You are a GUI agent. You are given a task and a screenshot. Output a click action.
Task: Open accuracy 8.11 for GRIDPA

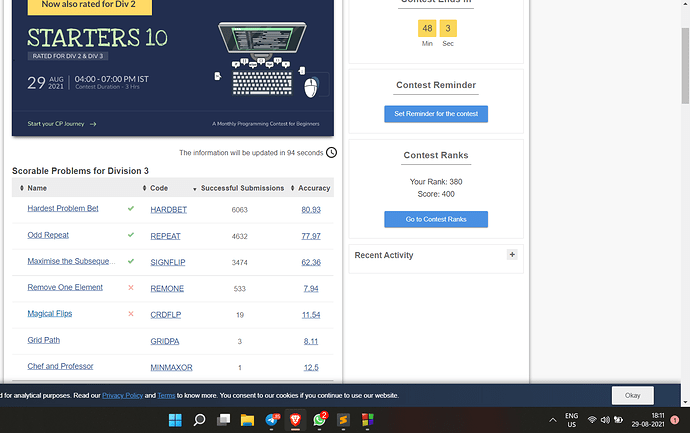pyautogui.click(x=311, y=341)
